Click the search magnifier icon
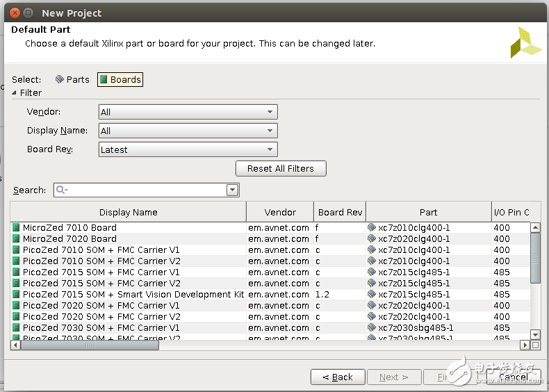This screenshot has height=392, width=549. pyautogui.click(x=62, y=190)
